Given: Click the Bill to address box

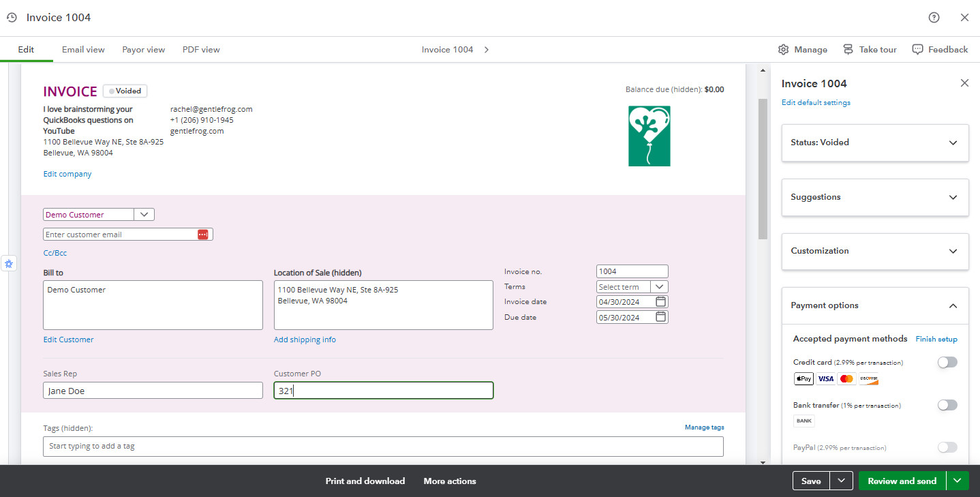Looking at the screenshot, I should pos(153,305).
